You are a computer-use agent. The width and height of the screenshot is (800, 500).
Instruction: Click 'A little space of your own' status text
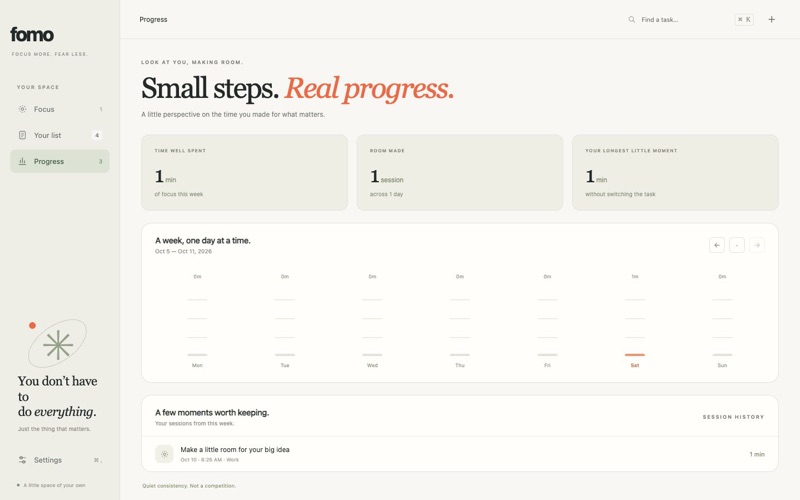(x=54, y=485)
